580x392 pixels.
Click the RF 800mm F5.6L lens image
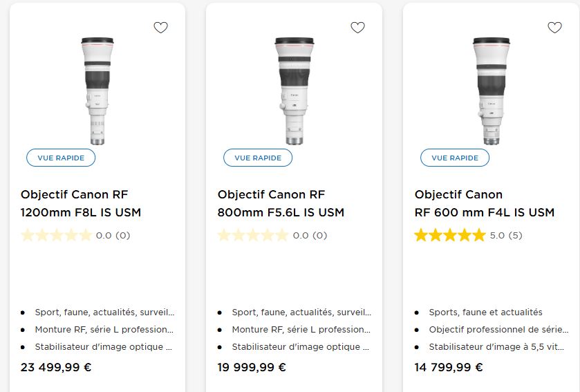[x=294, y=90]
